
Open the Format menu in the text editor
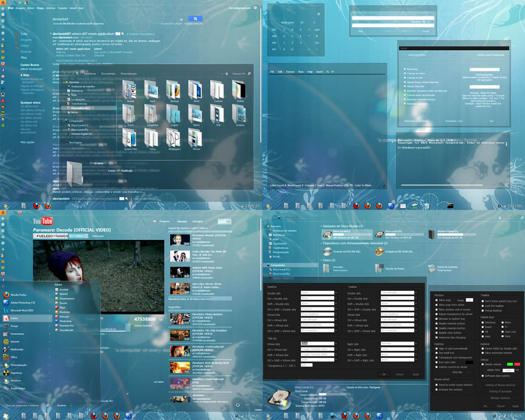tap(290, 71)
